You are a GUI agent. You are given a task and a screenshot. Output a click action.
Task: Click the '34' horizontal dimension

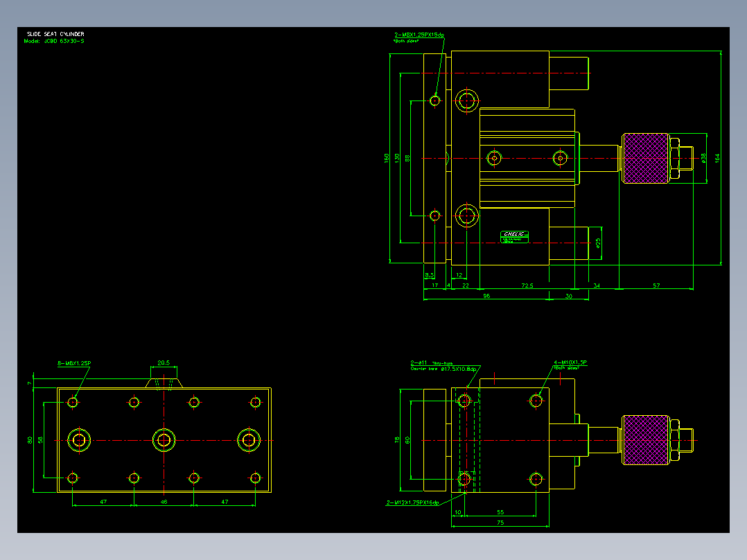click(x=597, y=286)
